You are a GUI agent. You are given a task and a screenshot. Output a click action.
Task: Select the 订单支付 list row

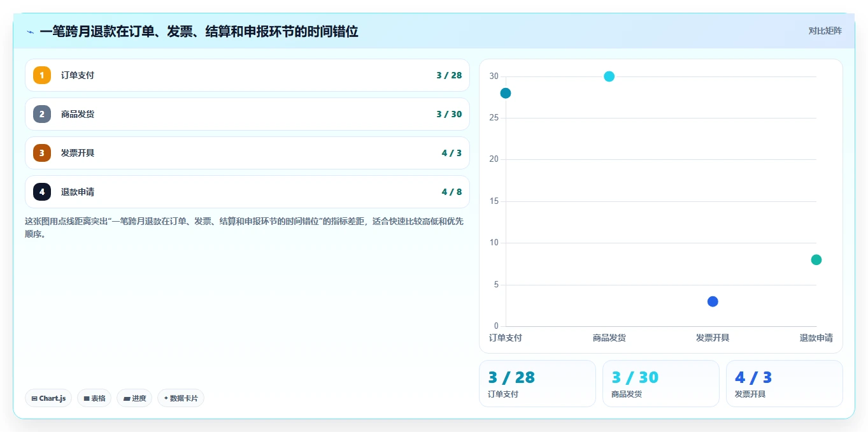247,75
